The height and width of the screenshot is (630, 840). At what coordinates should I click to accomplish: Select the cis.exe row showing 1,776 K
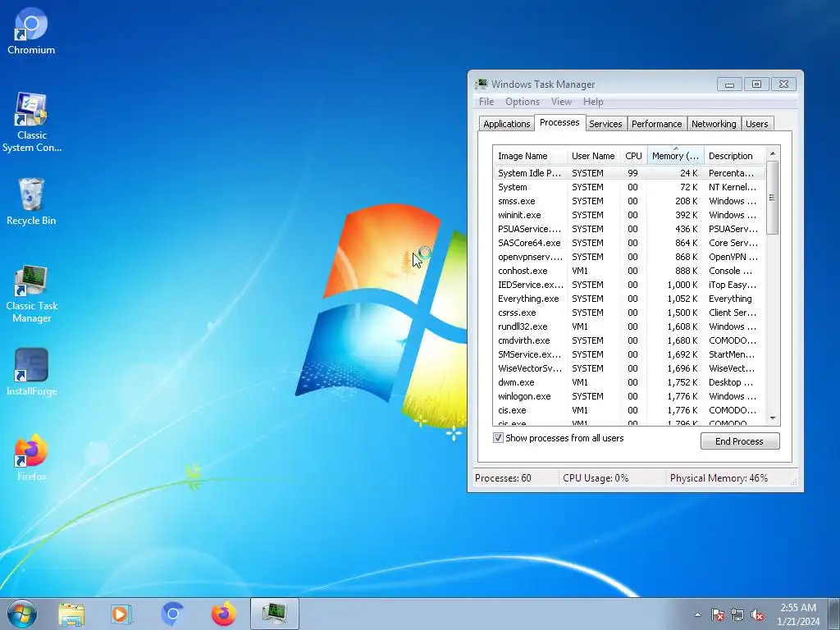pyautogui.click(x=629, y=410)
